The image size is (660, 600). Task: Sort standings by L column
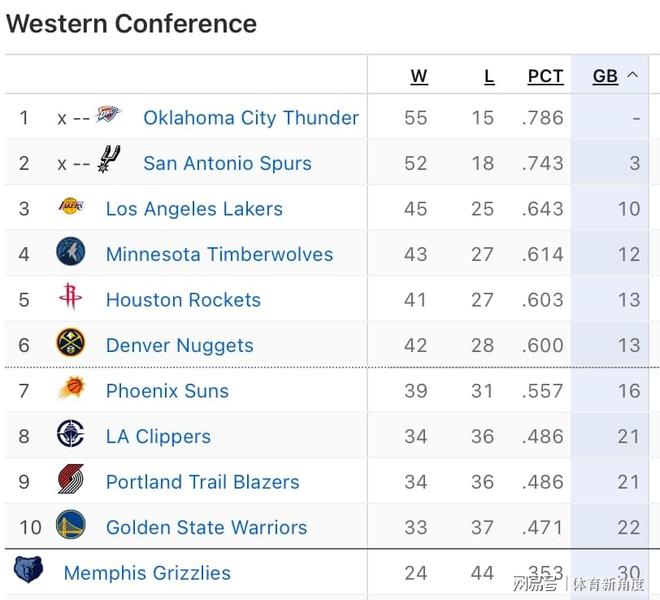click(489, 76)
